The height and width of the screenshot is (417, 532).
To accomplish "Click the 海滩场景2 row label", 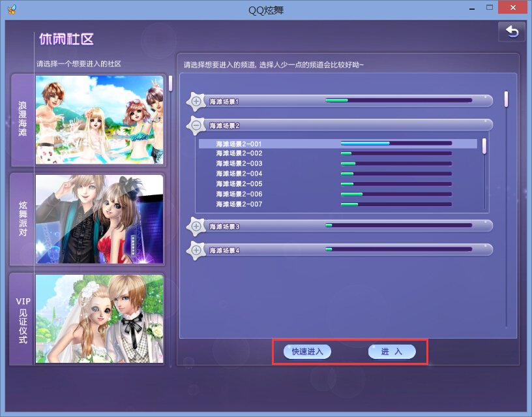I will tap(224, 126).
